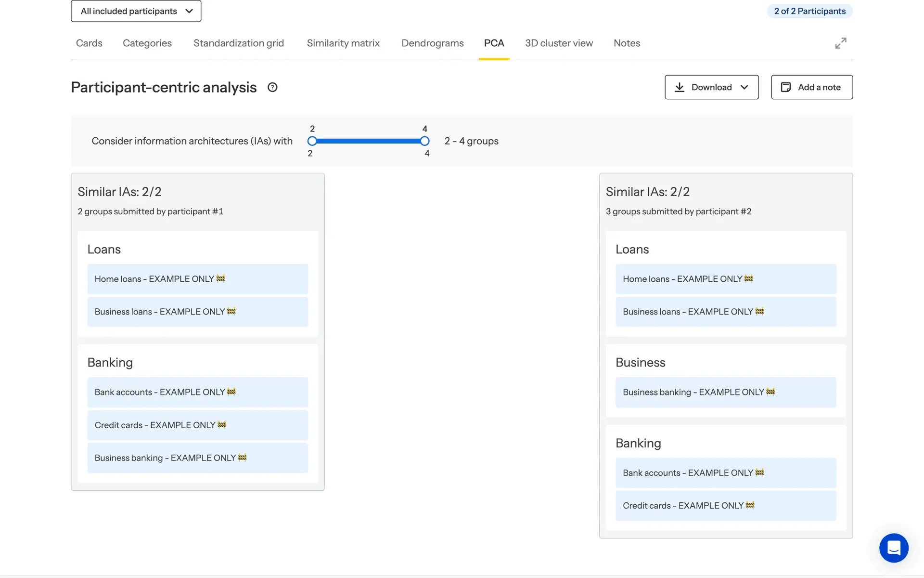This screenshot has width=924, height=578.
Task: Open the Notes tab
Action: pos(627,43)
